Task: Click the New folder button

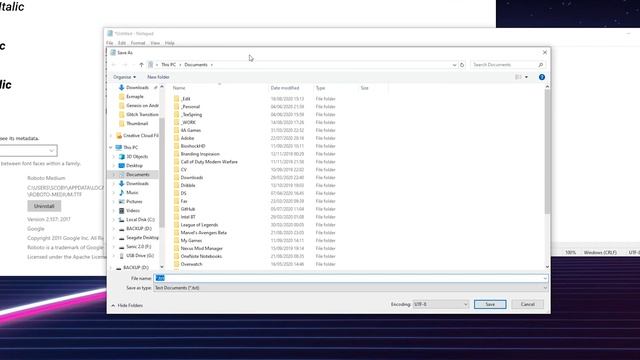Action: pyautogui.click(x=158, y=77)
